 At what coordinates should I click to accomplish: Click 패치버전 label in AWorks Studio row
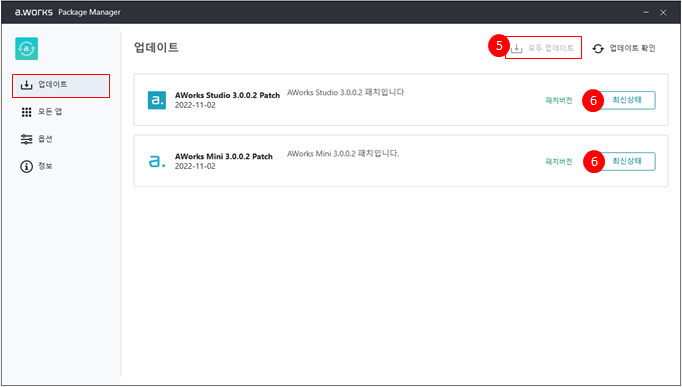(x=559, y=100)
